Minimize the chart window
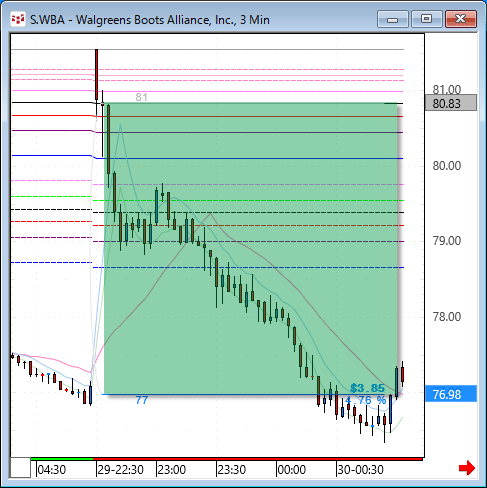 point(393,19)
